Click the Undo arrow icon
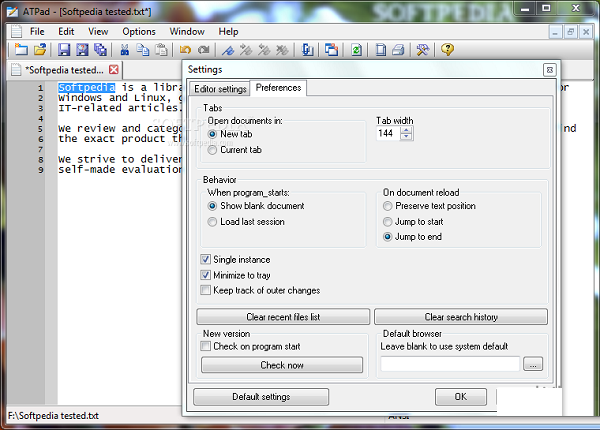Screen dimensions: 600x430 (186, 49)
